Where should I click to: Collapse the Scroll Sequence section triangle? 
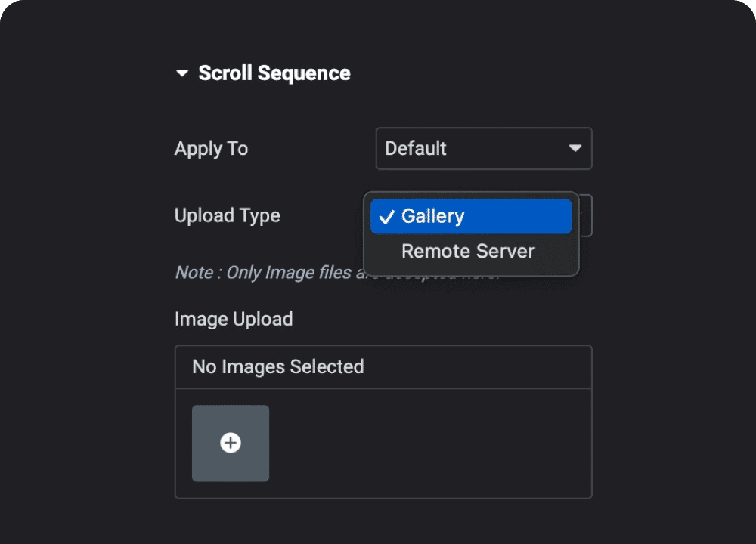(181, 73)
